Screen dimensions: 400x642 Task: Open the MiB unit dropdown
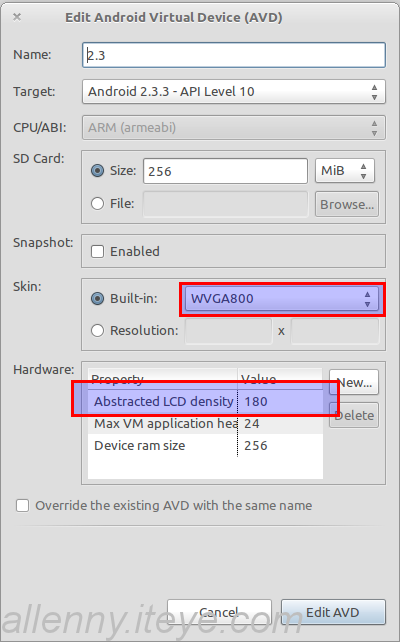pos(345,171)
